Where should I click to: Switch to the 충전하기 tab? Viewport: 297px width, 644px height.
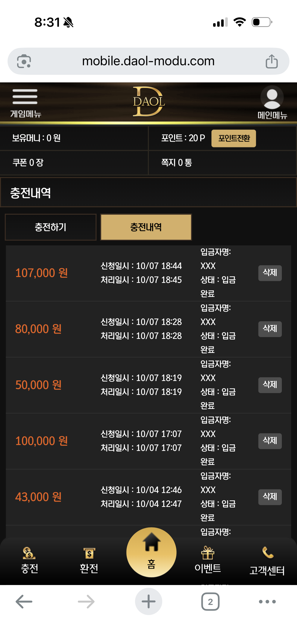(51, 227)
